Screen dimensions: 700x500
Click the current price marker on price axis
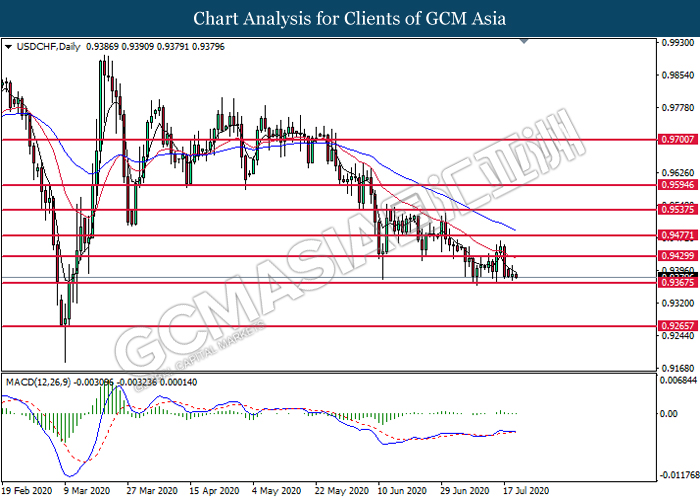[678, 275]
